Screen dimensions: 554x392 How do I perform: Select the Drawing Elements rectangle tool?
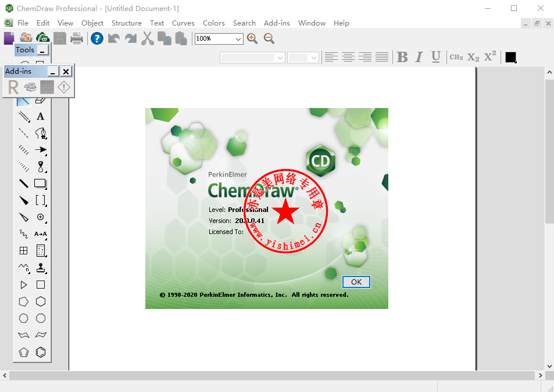pos(41,184)
